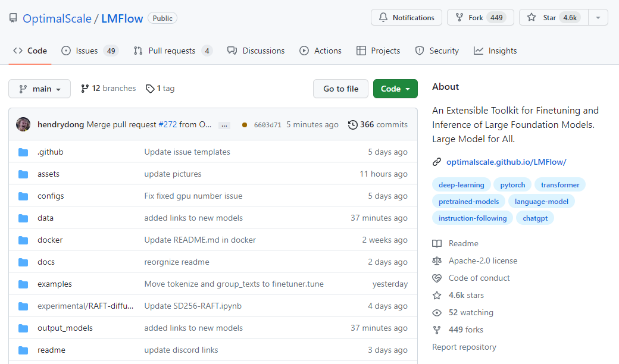Click the Code of conduct heart icon
The image size is (619, 364).
(x=437, y=278)
